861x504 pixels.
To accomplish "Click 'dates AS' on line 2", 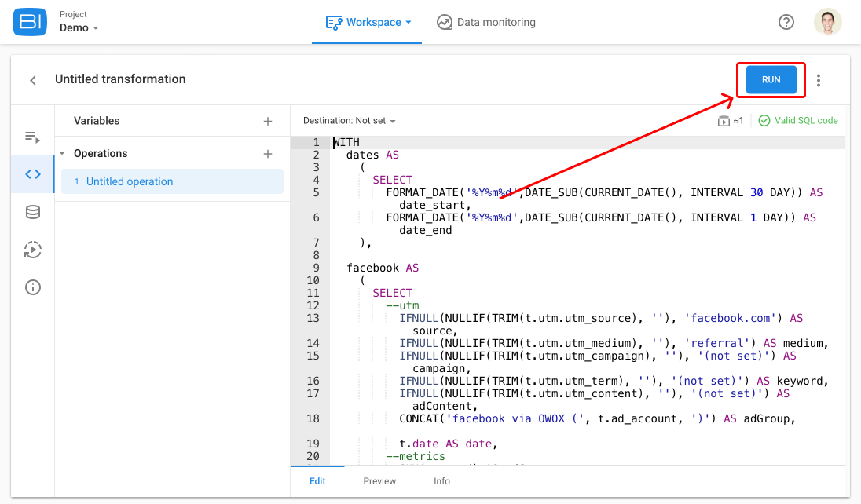I will point(372,155).
